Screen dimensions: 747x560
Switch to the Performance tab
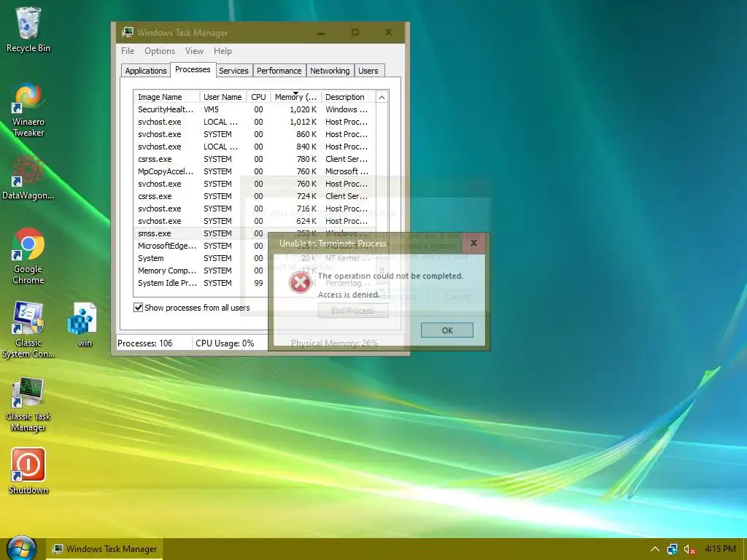point(279,71)
